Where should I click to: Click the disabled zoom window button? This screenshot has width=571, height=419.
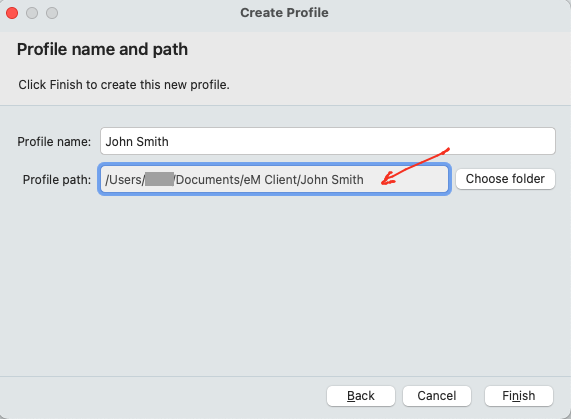52,13
